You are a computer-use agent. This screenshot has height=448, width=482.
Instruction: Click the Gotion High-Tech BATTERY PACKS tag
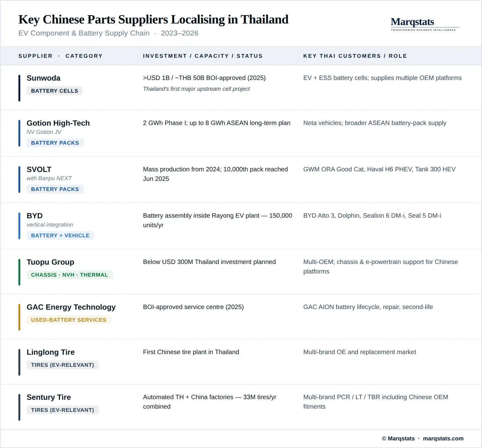click(55, 143)
